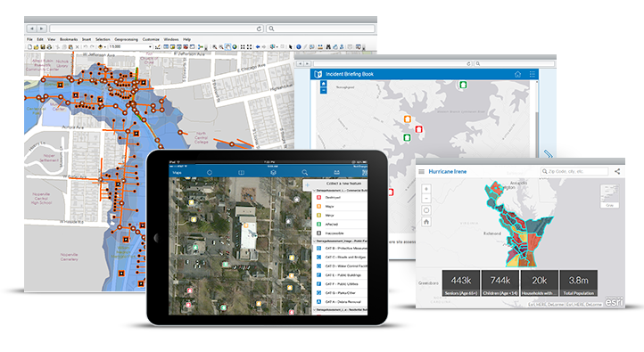Zoom in on the Hurricane Irene map

coord(426,189)
